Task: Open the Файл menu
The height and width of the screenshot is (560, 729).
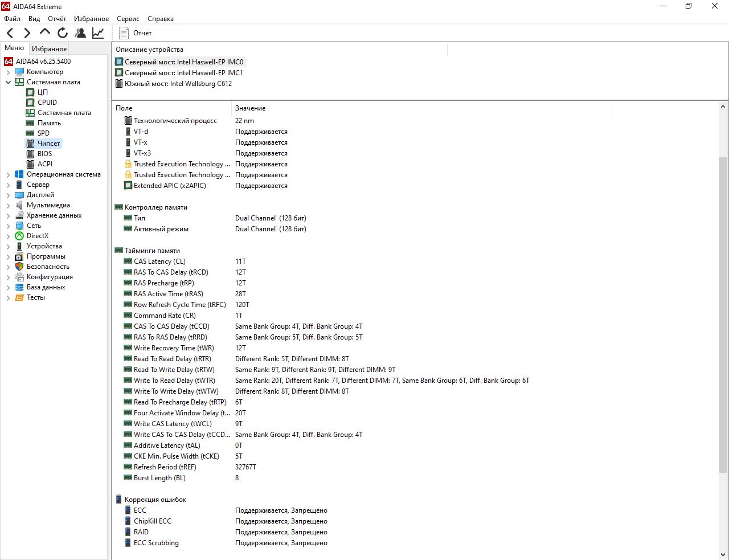Action: 12,19
